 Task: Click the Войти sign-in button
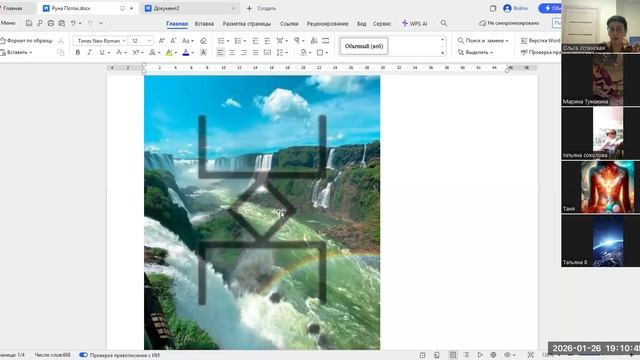516,8
